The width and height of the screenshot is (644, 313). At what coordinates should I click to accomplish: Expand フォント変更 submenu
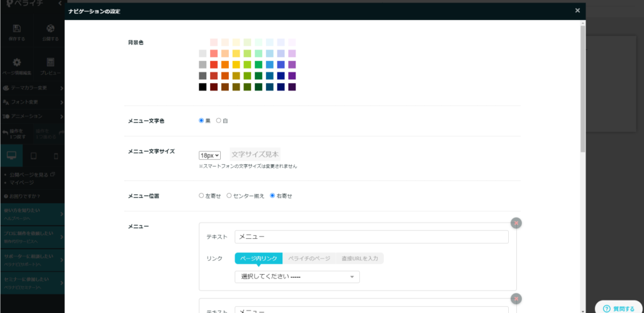(33, 102)
